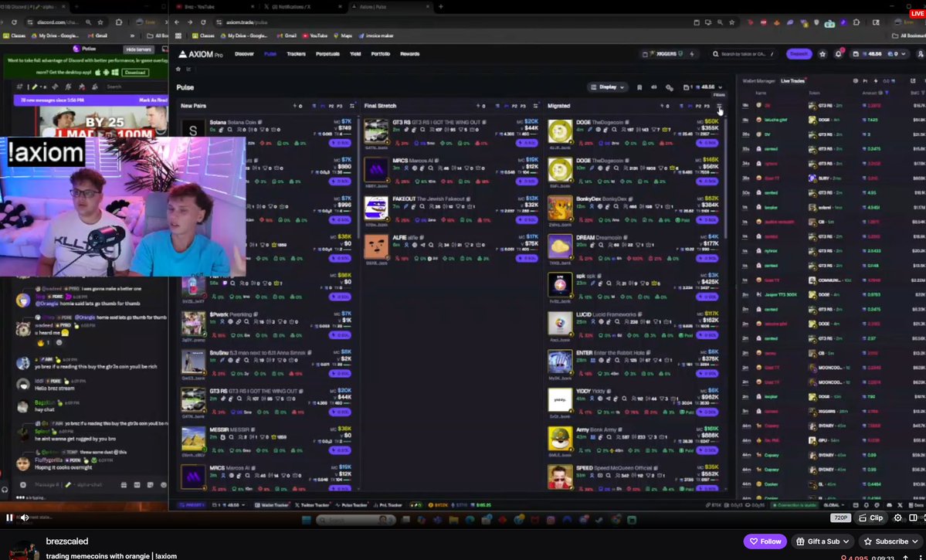Mute the stream volume
Viewport: 926px width, 560px height.
click(24, 518)
